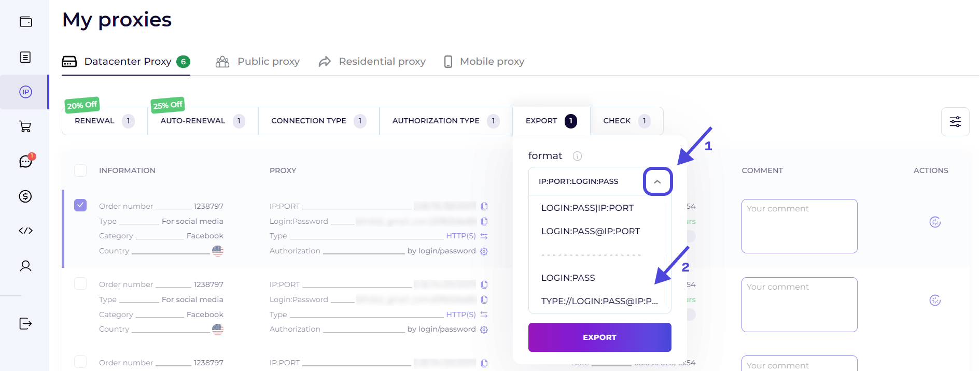The height and width of the screenshot is (371, 980).
Task: Choose the TYPE://LOGIN:PASS@IP:P... format option
Action: click(x=599, y=301)
